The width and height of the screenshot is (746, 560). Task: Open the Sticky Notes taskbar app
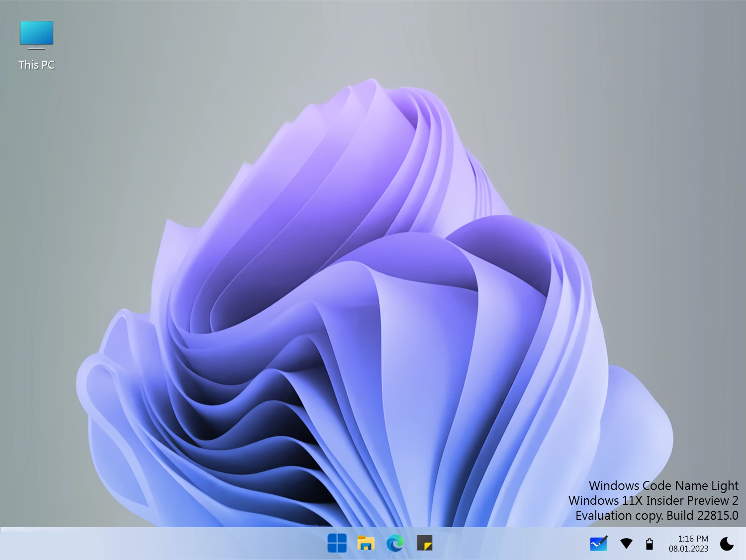[424, 543]
